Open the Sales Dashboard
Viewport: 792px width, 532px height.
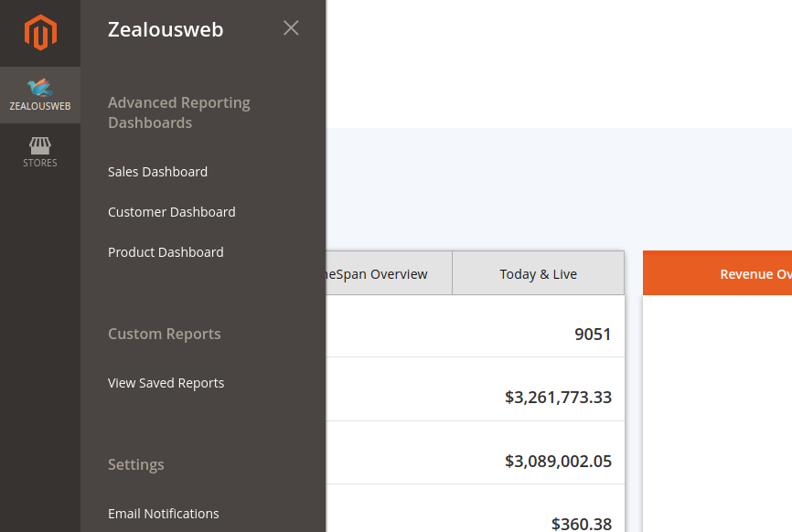point(157,172)
